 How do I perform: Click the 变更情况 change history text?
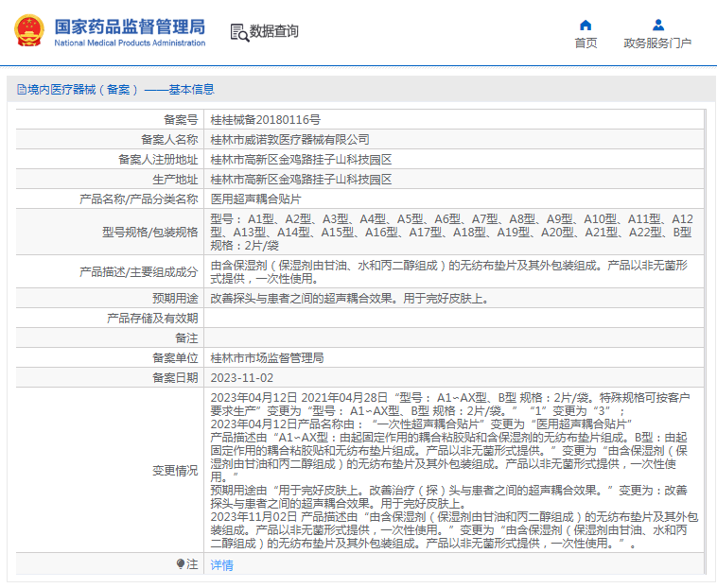(x=454, y=471)
